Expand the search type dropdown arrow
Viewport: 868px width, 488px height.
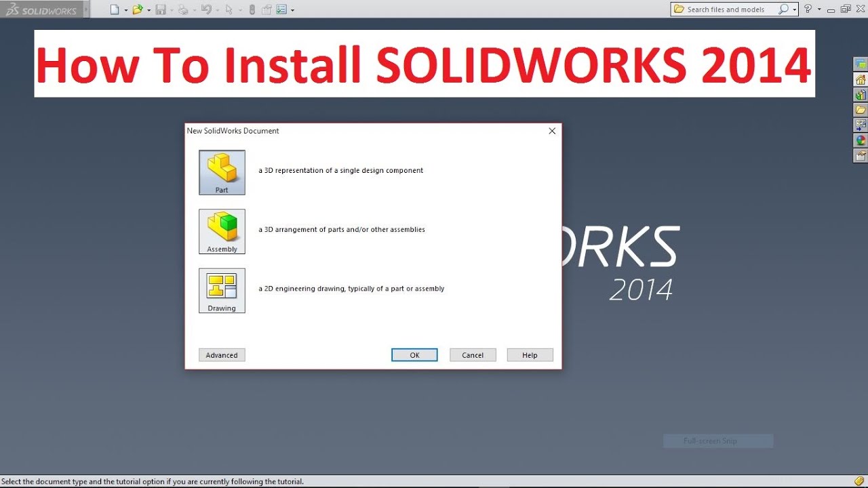click(795, 10)
